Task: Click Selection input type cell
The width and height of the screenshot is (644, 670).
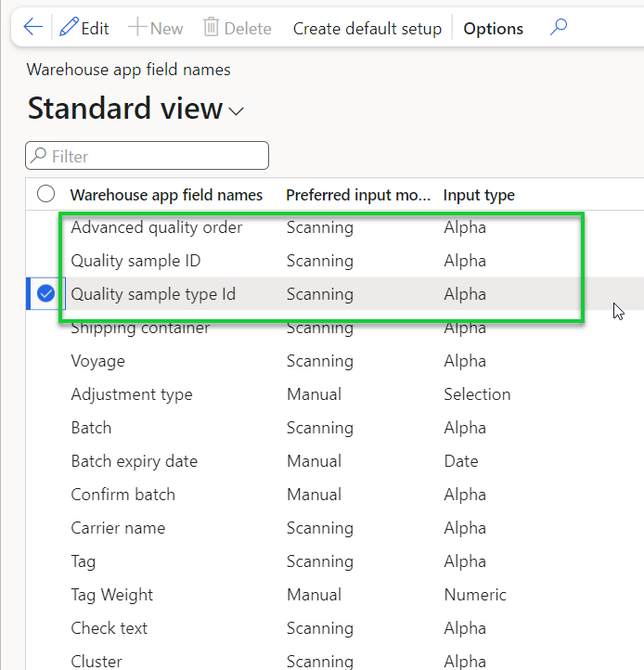Action: 477,394
